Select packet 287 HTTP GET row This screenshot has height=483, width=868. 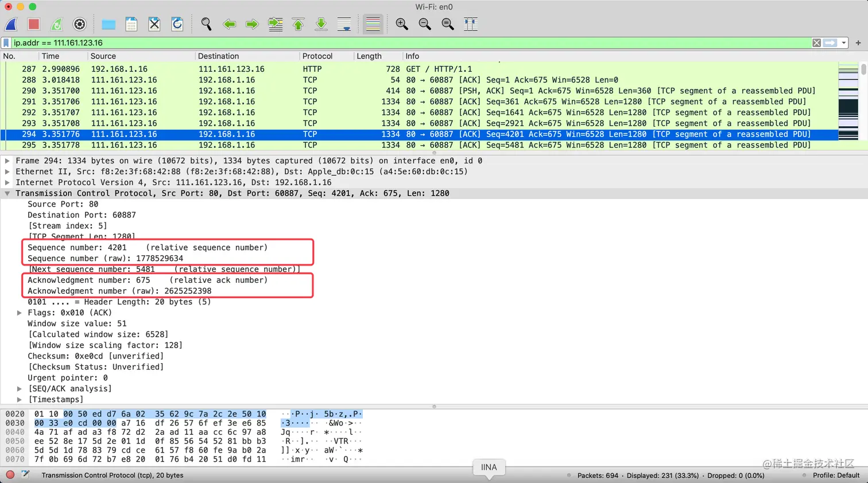419,69
